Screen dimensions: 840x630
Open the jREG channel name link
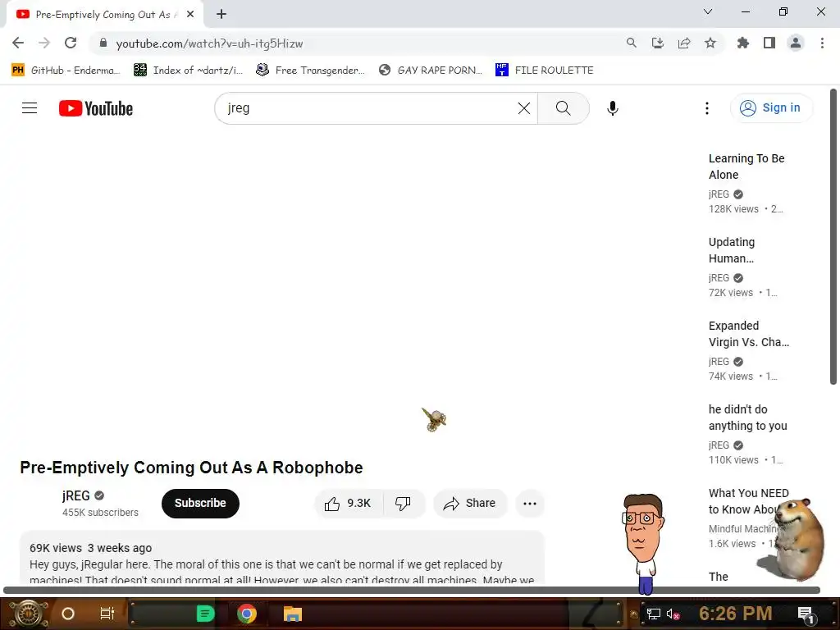point(76,496)
